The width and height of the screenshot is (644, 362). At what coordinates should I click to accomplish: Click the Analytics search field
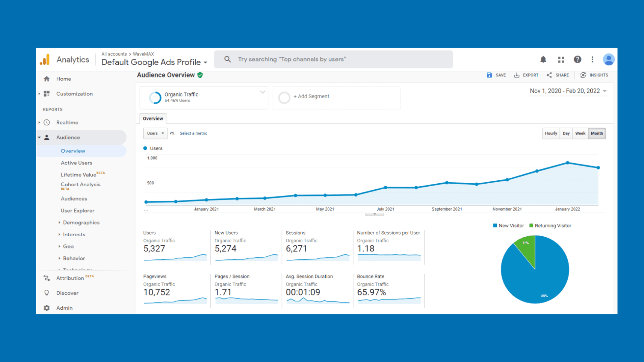333,59
